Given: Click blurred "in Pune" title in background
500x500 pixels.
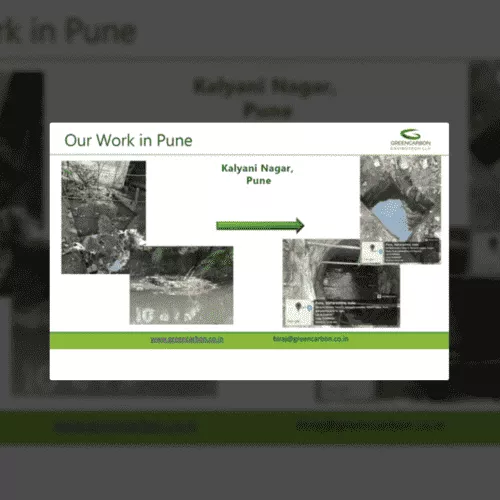Looking at the screenshot, I should point(83,31).
